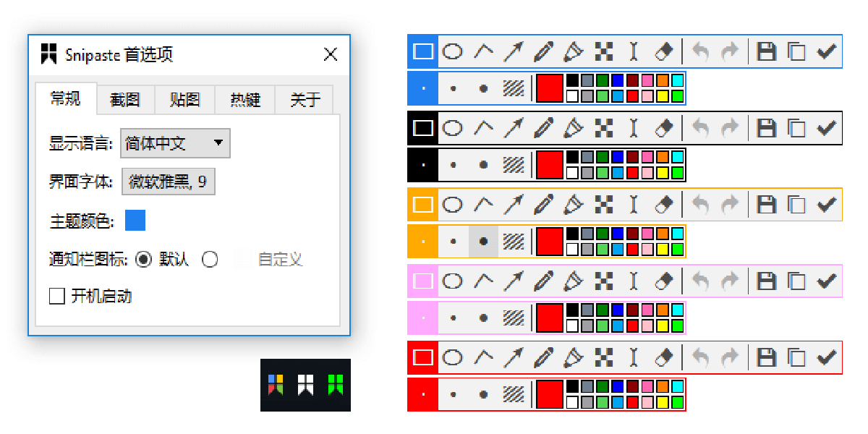The image size is (868, 434).
Task: Click the blue 主题颜色 swatch
Action: click(135, 221)
